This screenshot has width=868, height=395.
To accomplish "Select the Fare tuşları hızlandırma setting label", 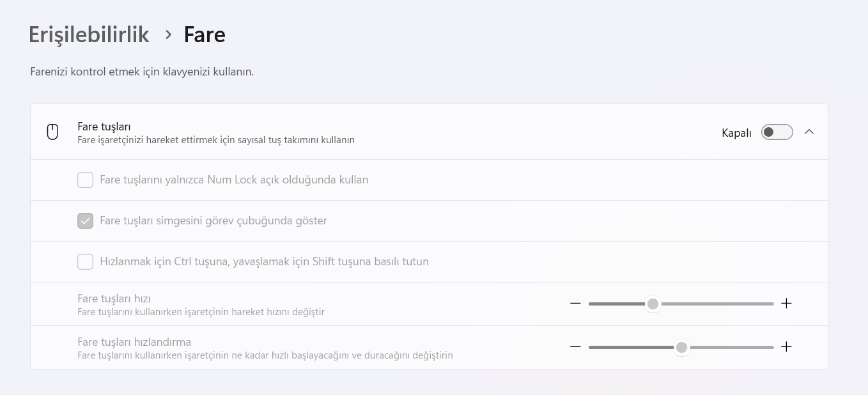I will [134, 342].
